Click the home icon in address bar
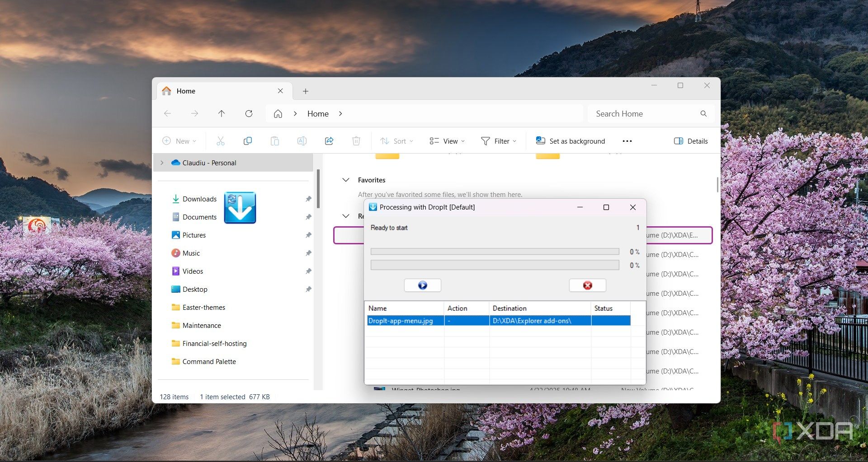868x462 pixels. pos(278,114)
